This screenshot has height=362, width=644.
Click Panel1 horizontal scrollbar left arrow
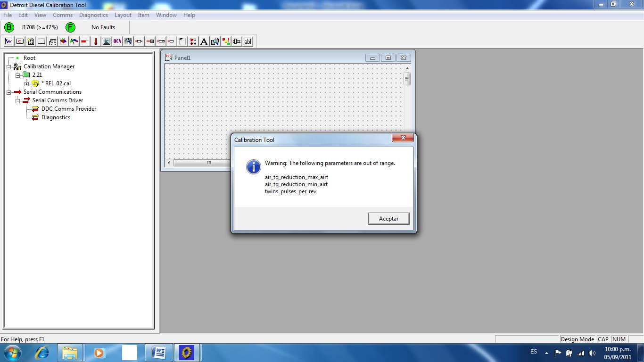[169, 163]
